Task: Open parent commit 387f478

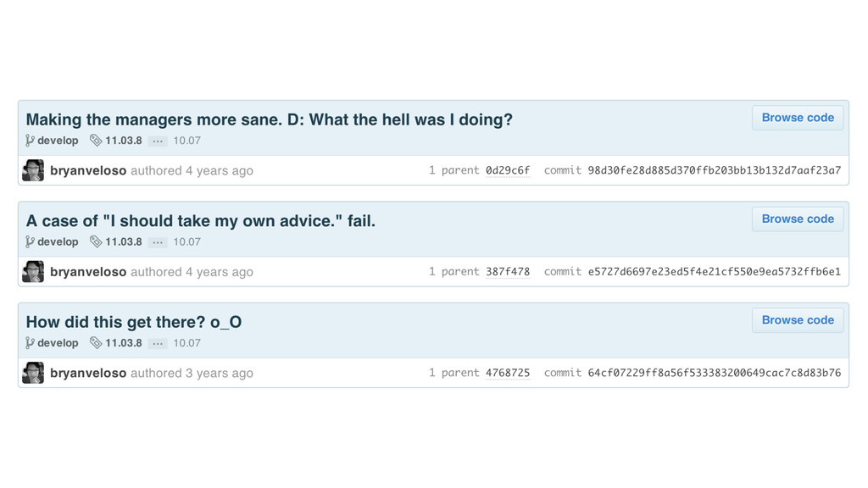Action: [x=508, y=272]
